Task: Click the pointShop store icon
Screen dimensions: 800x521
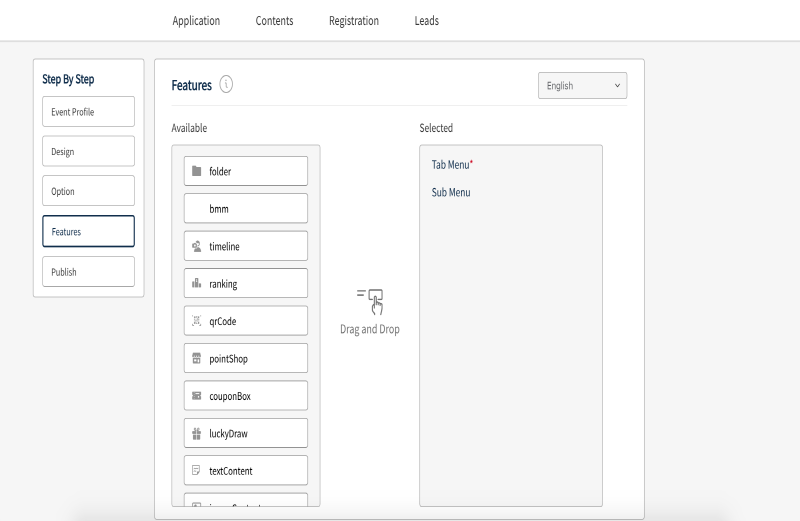Action: (197, 359)
